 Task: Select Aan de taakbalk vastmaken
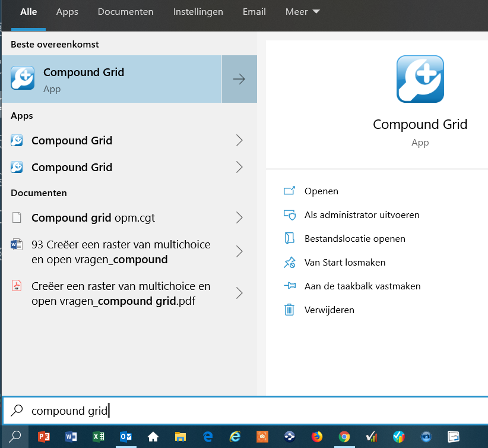click(363, 286)
